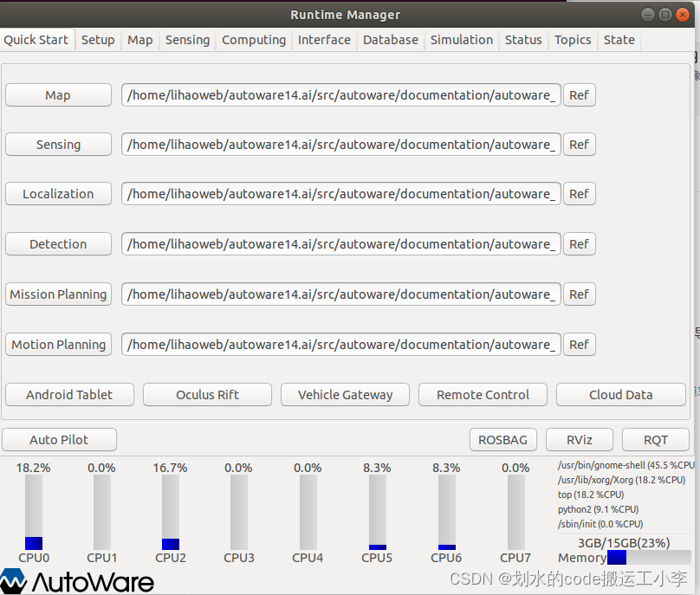
Task: Click the Memory usage bar
Action: [x=649, y=558]
